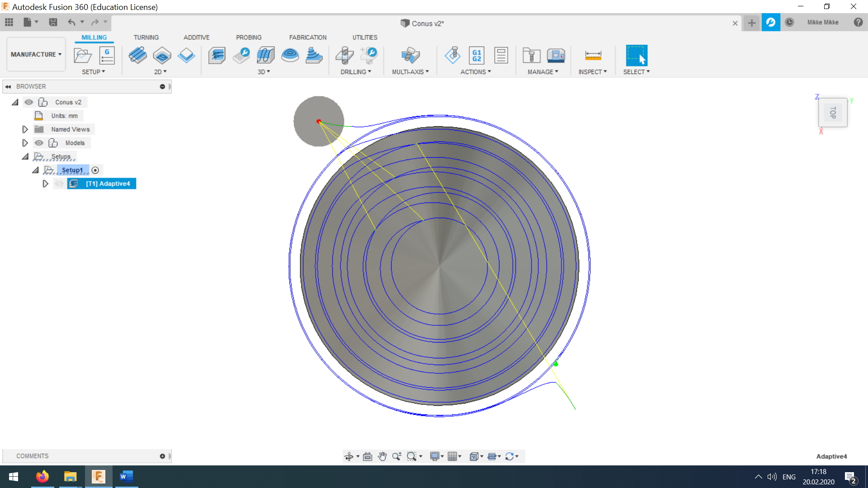Open the MANUFACTURE workspace dropdown
This screenshot has width=868, height=488.
[x=36, y=54]
